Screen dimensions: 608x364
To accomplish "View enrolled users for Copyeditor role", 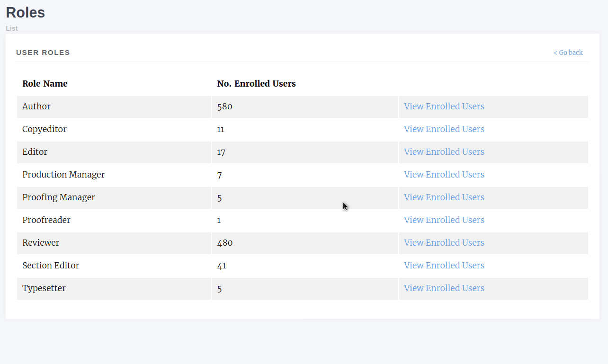I will point(444,129).
